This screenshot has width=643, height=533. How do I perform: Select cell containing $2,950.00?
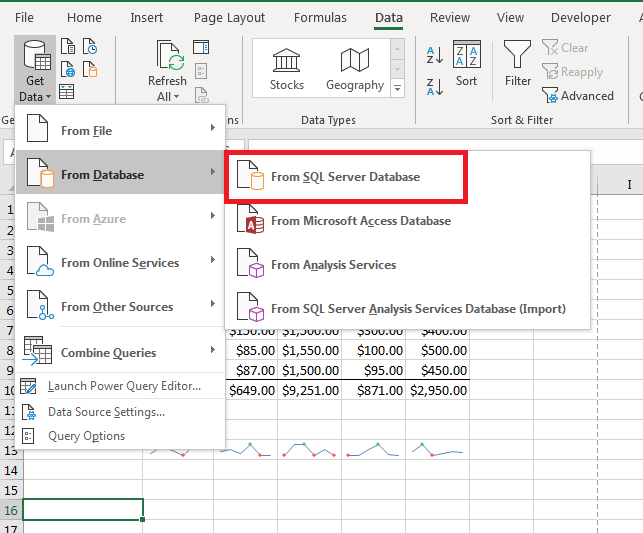tap(438, 390)
